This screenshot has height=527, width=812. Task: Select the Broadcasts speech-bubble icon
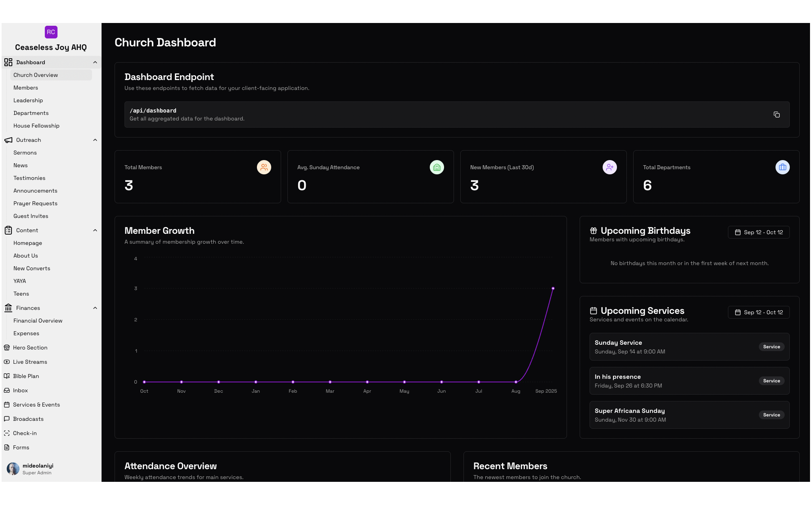7,419
